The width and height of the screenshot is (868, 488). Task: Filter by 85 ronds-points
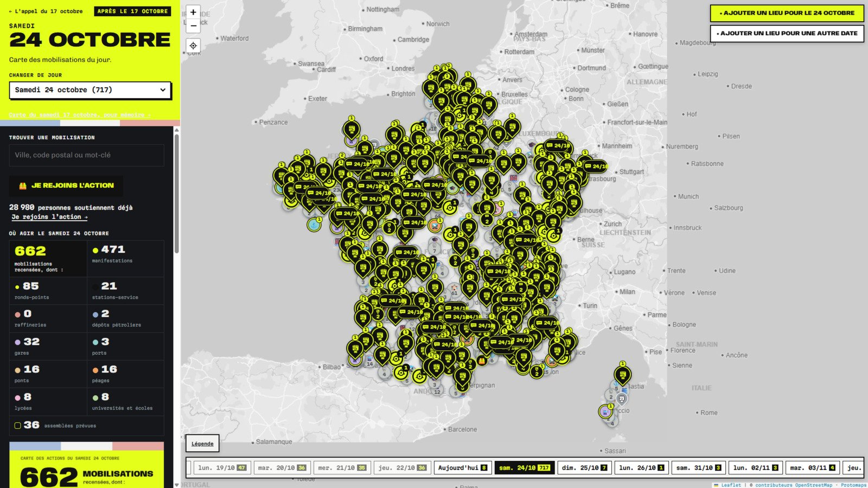click(48, 291)
